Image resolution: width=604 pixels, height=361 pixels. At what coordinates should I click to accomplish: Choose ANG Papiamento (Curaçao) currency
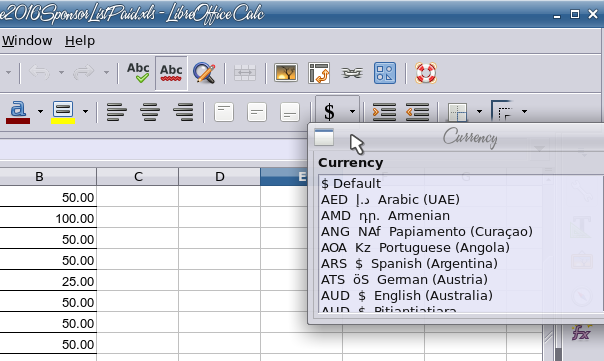(x=427, y=232)
